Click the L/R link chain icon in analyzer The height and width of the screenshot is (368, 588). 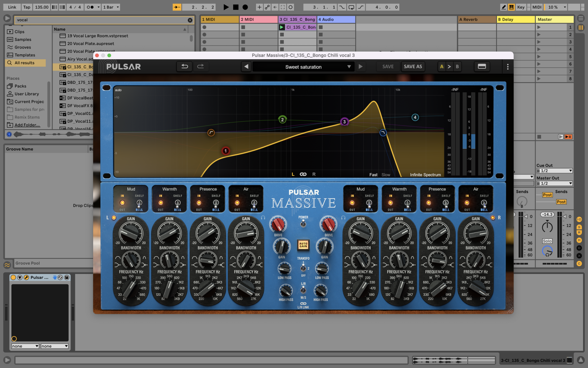point(303,174)
